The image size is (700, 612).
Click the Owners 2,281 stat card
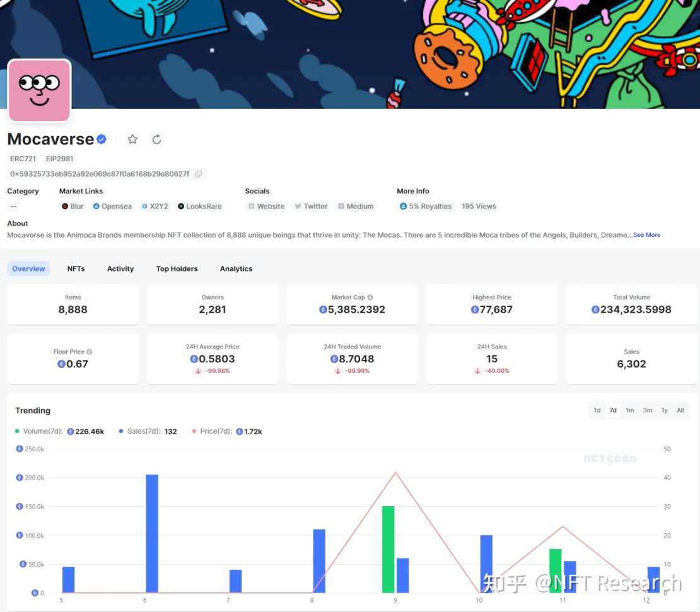pos(213,304)
